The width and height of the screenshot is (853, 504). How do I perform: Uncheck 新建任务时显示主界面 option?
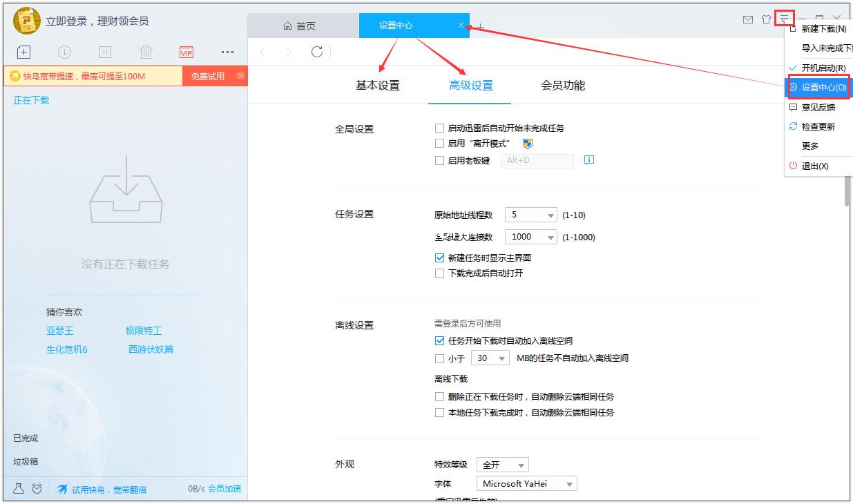(x=439, y=258)
